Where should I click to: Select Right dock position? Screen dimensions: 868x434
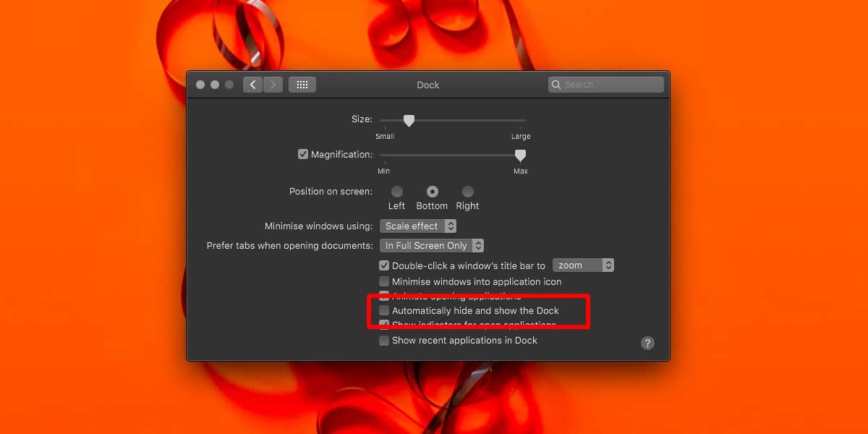click(x=468, y=192)
